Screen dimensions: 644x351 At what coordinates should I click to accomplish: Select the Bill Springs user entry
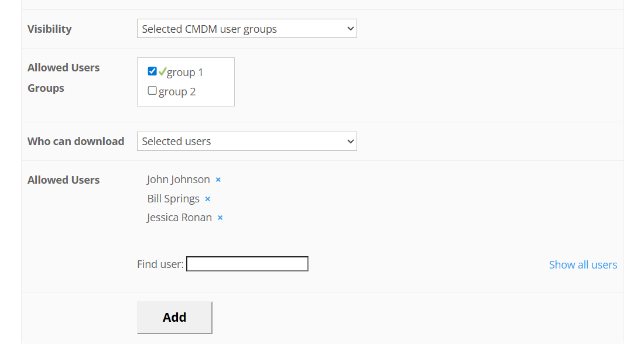tap(173, 199)
